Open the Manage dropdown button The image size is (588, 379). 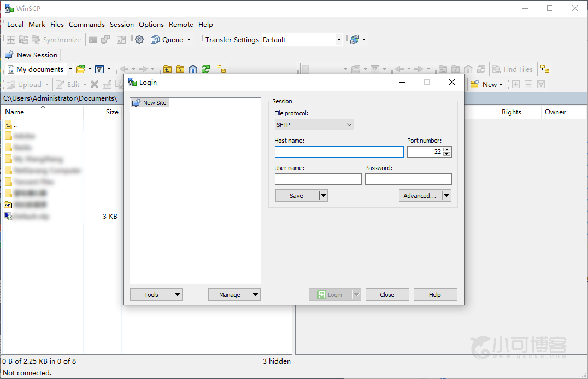[234, 295]
